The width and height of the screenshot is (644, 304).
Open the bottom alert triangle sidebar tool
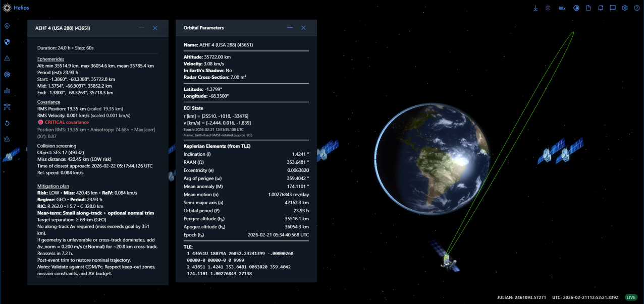click(7, 139)
